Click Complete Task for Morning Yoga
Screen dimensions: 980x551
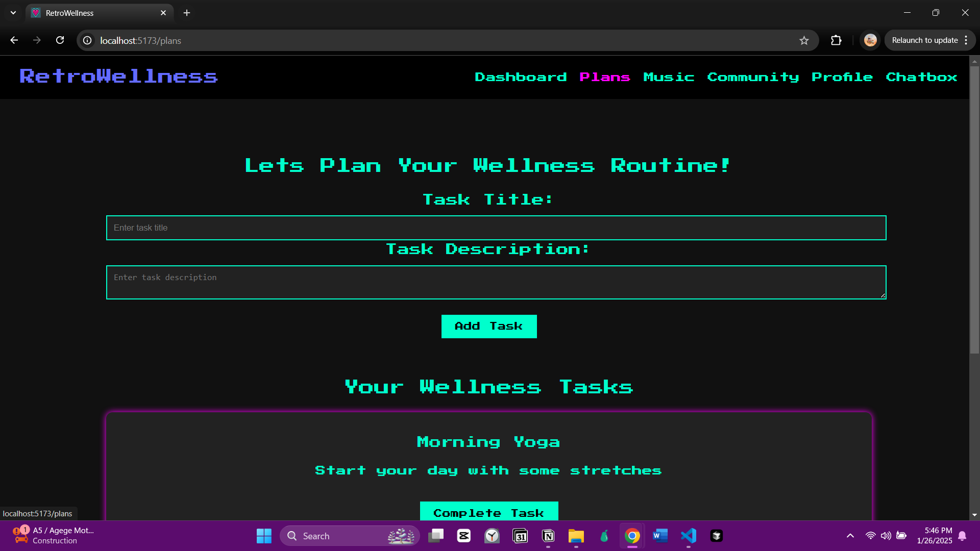[x=488, y=512]
